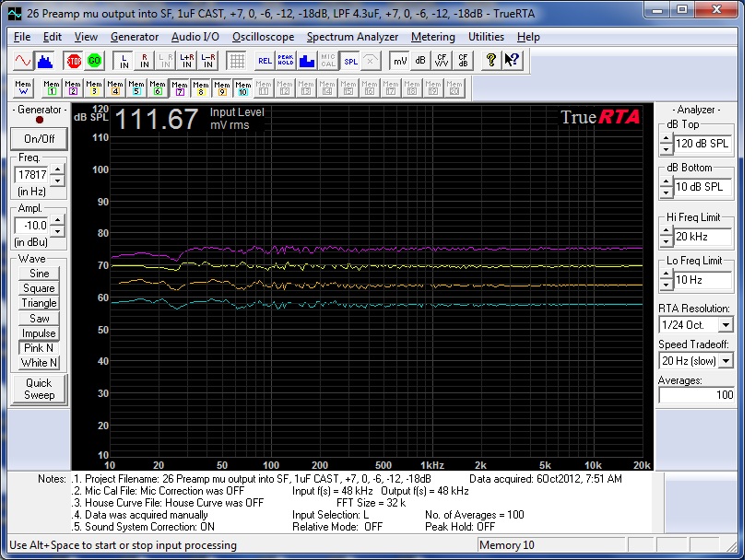The image size is (755, 560).
Task: Start a Quick Sweep
Action: (x=39, y=389)
